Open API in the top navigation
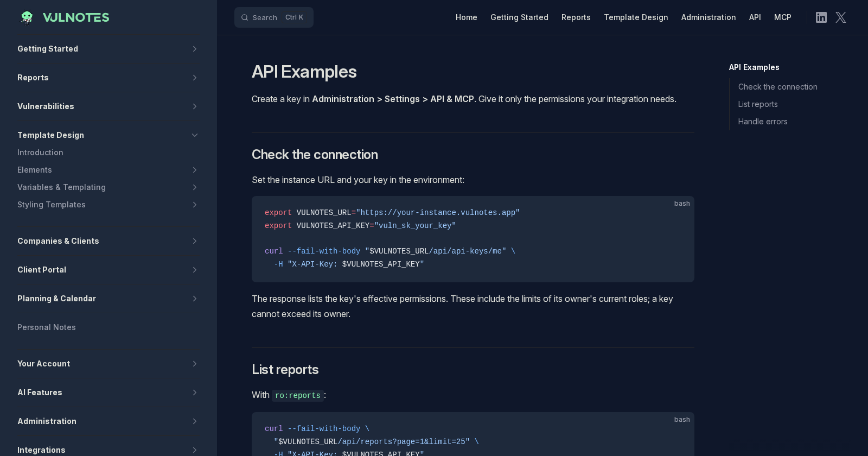Viewport: 868px width, 456px height. 755,17
